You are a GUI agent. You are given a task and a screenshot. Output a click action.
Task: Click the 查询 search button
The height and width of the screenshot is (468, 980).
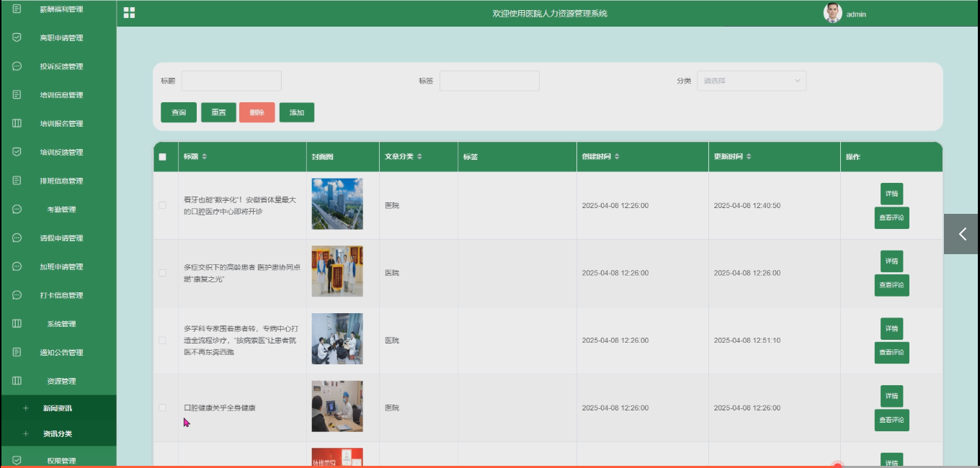tap(179, 112)
